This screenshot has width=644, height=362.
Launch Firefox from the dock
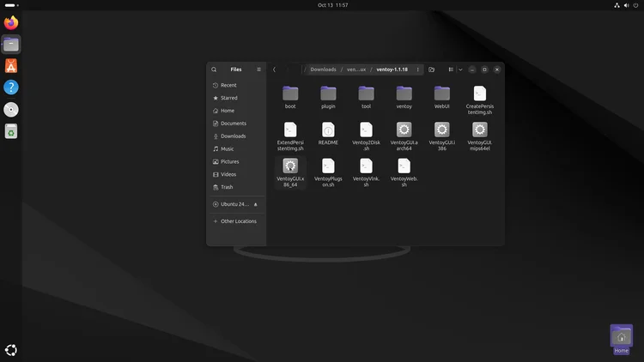tap(11, 22)
